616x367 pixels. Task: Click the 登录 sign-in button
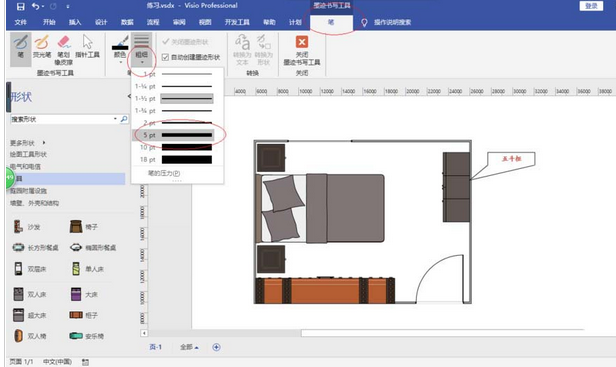click(591, 6)
